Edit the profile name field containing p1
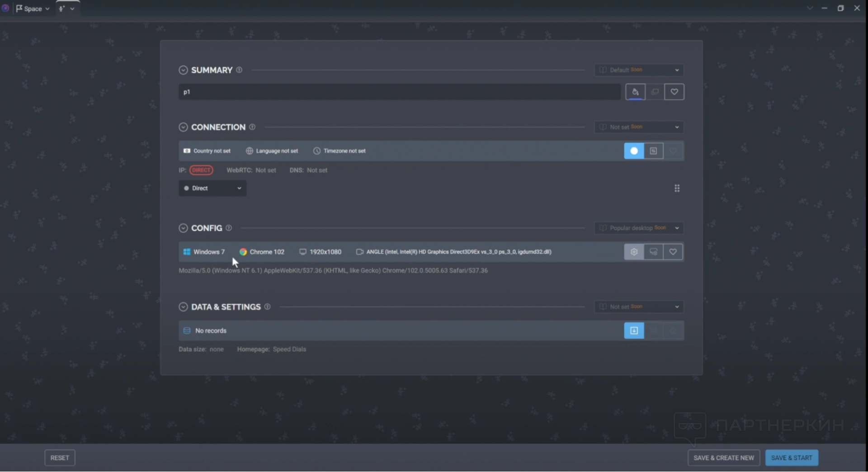The height and width of the screenshot is (472, 868). (400, 92)
